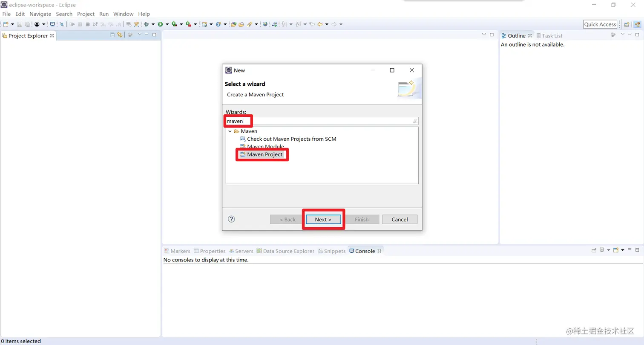Switch to the Servers tab
This screenshot has width=644, height=345.
(241, 251)
